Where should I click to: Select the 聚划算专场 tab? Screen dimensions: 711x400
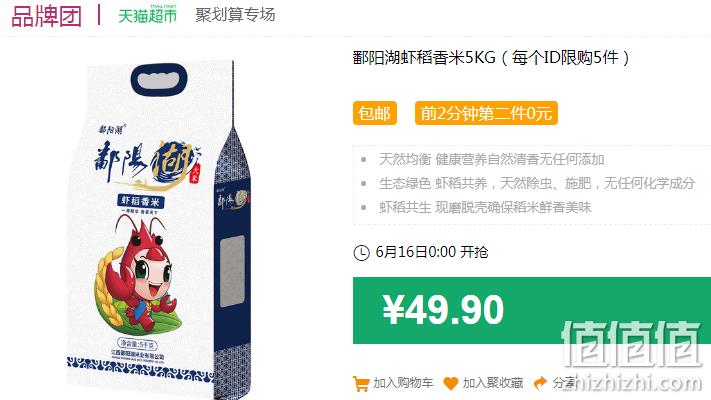click(235, 15)
